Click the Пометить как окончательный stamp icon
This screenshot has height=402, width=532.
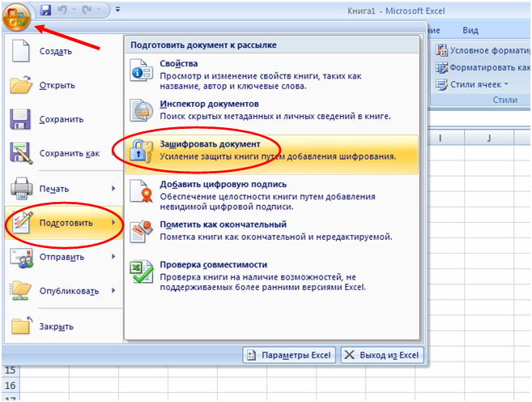141,231
